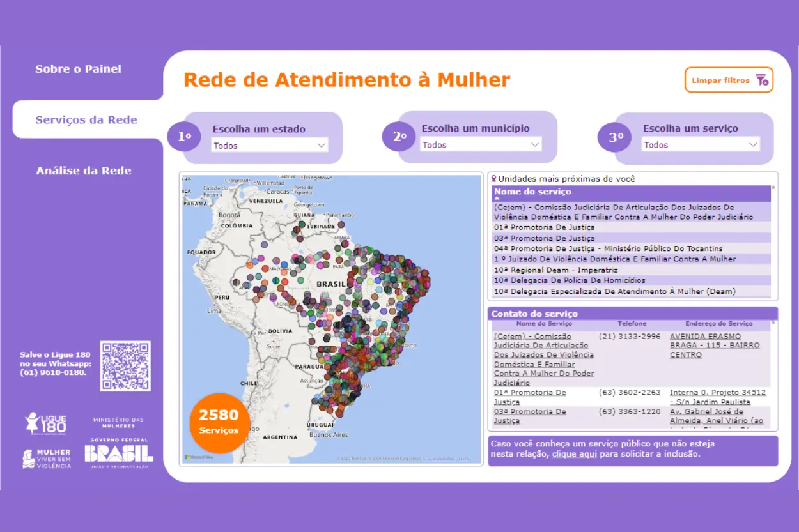The width and height of the screenshot is (799, 532).
Task: Click phone number (21) 3133-2996
Action: 630,336
